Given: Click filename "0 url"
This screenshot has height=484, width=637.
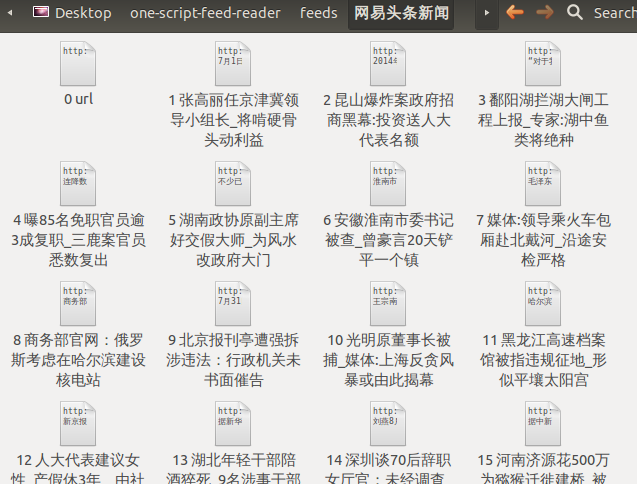Looking at the screenshot, I should point(78,99).
